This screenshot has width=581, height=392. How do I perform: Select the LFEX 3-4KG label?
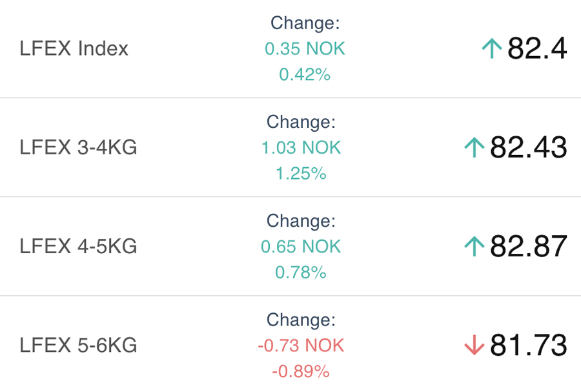(x=78, y=148)
